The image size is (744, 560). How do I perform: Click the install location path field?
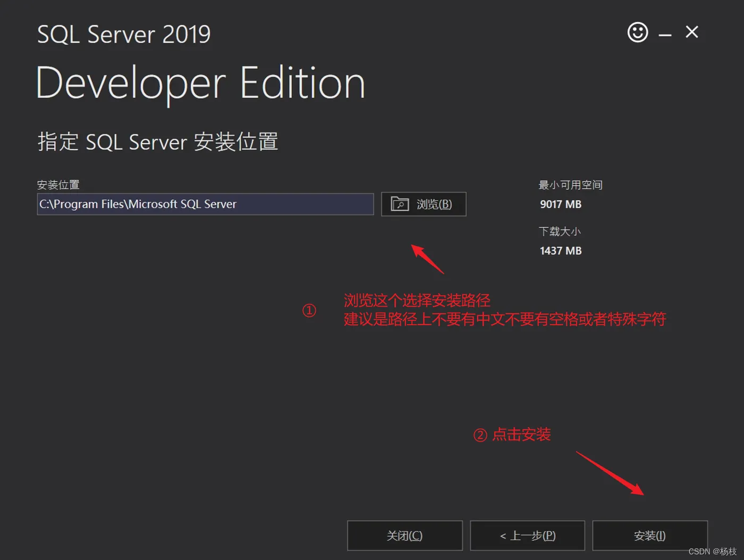tap(205, 204)
